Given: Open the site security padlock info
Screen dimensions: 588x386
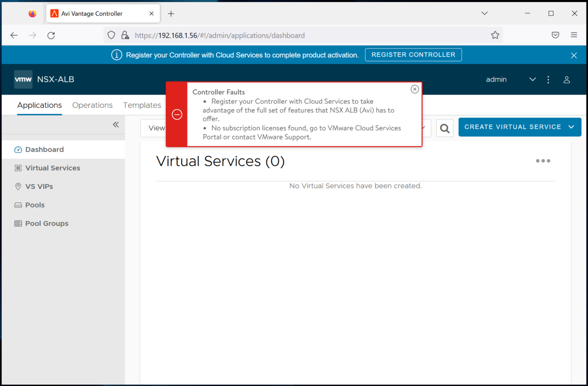Looking at the screenshot, I should pos(125,35).
